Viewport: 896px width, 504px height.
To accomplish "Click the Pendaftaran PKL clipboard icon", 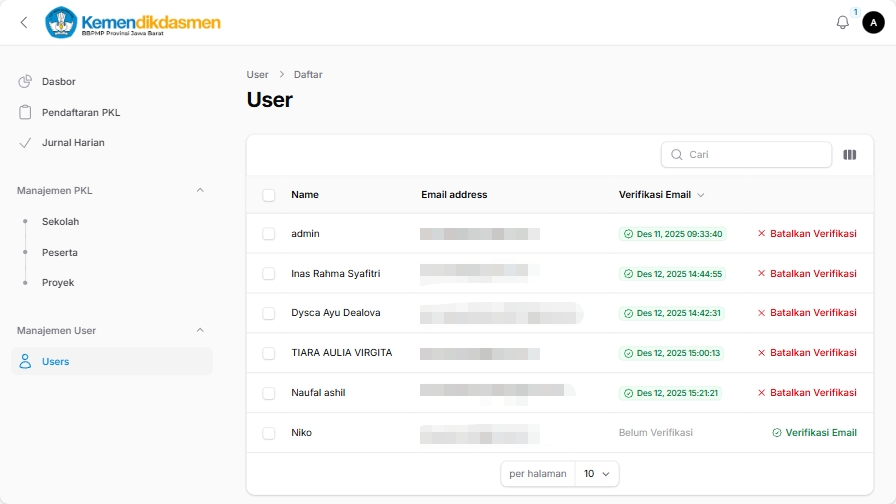I will click(26, 112).
